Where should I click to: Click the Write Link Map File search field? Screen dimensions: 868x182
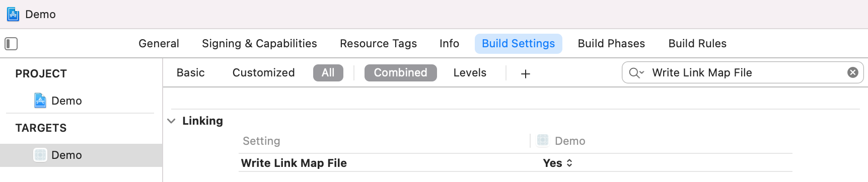click(743, 73)
